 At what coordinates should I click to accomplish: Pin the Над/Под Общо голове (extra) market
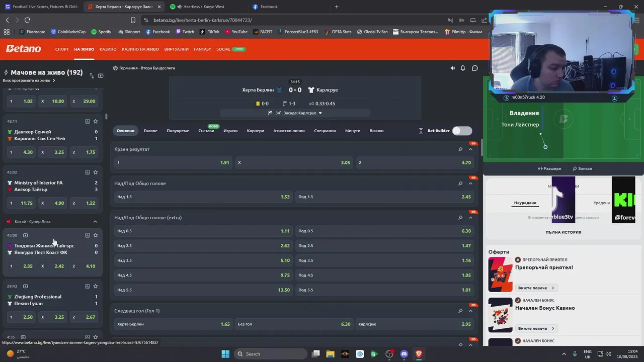pos(460,218)
